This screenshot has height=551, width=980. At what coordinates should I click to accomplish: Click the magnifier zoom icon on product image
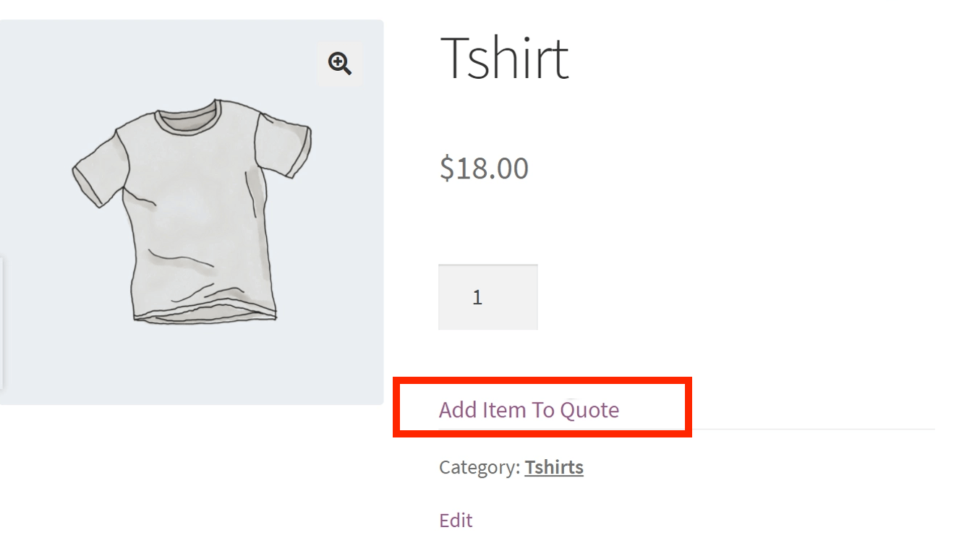(x=339, y=64)
